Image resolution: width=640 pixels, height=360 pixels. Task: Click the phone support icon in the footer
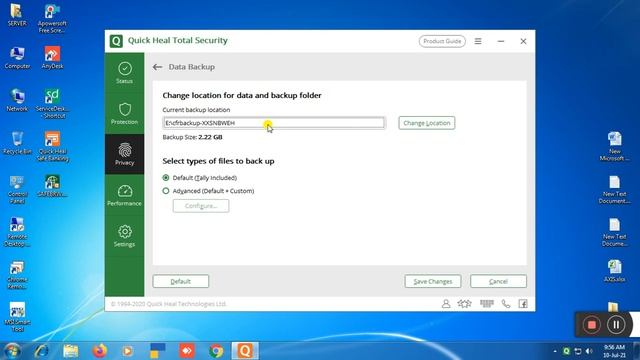click(506, 304)
